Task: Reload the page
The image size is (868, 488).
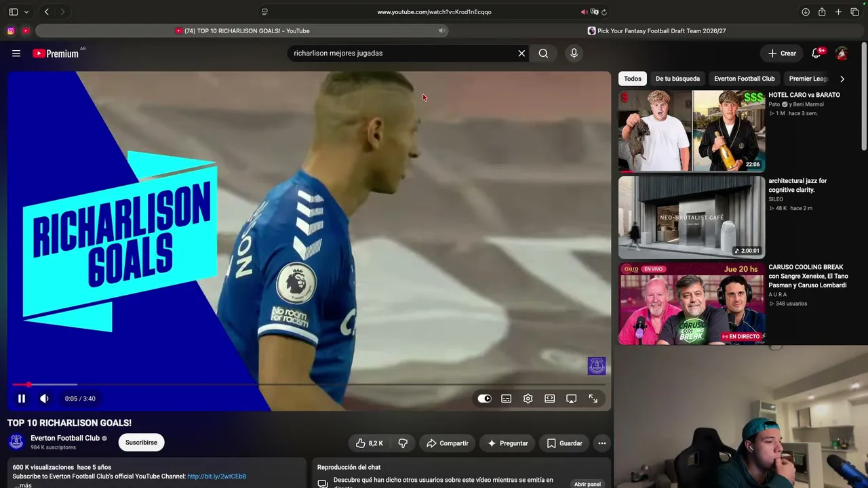Action: coord(604,12)
